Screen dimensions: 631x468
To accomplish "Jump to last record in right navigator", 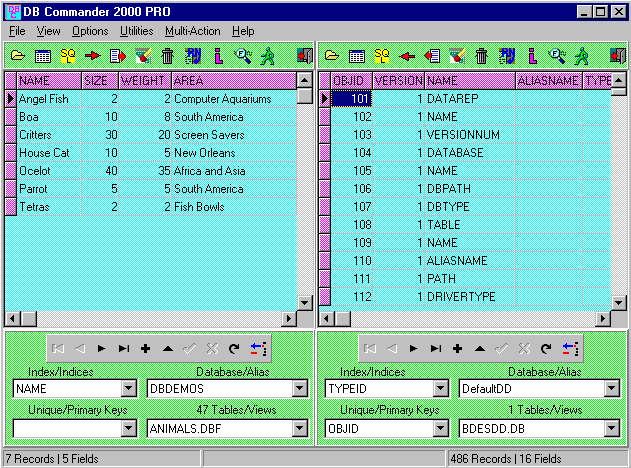I will point(435,348).
